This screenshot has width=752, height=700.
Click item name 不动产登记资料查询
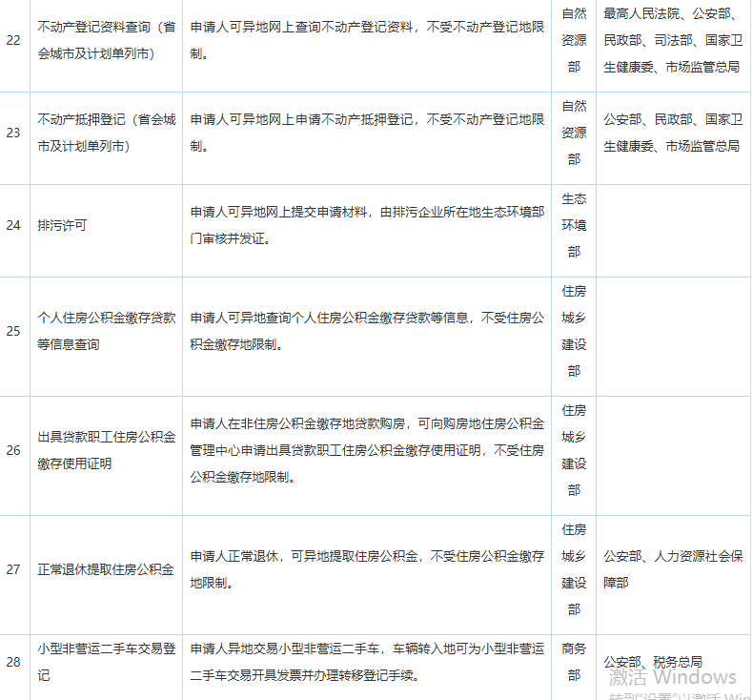pos(107,40)
